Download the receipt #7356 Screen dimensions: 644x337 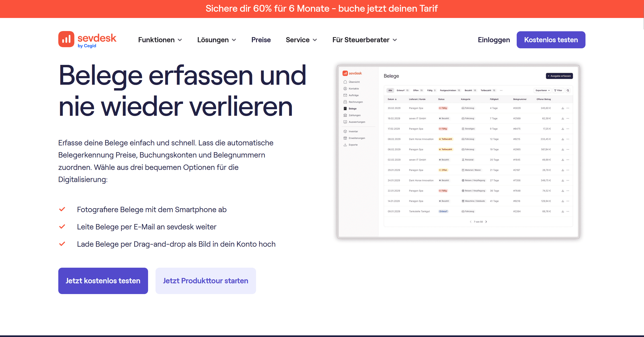[x=562, y=180]
